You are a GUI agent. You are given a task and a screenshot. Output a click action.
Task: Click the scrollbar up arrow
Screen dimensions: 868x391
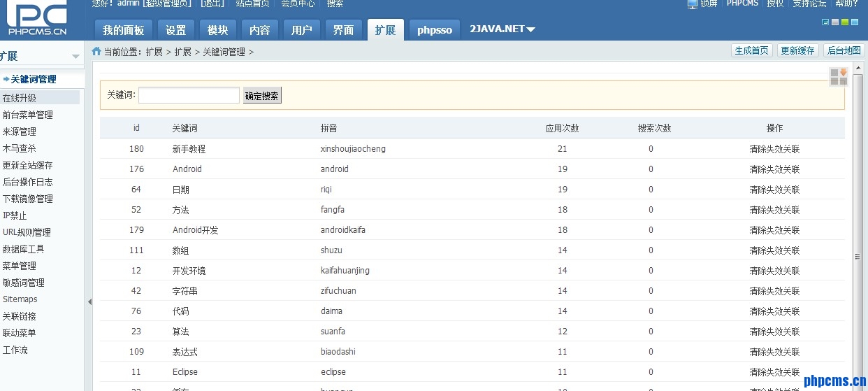pos(858,66)
